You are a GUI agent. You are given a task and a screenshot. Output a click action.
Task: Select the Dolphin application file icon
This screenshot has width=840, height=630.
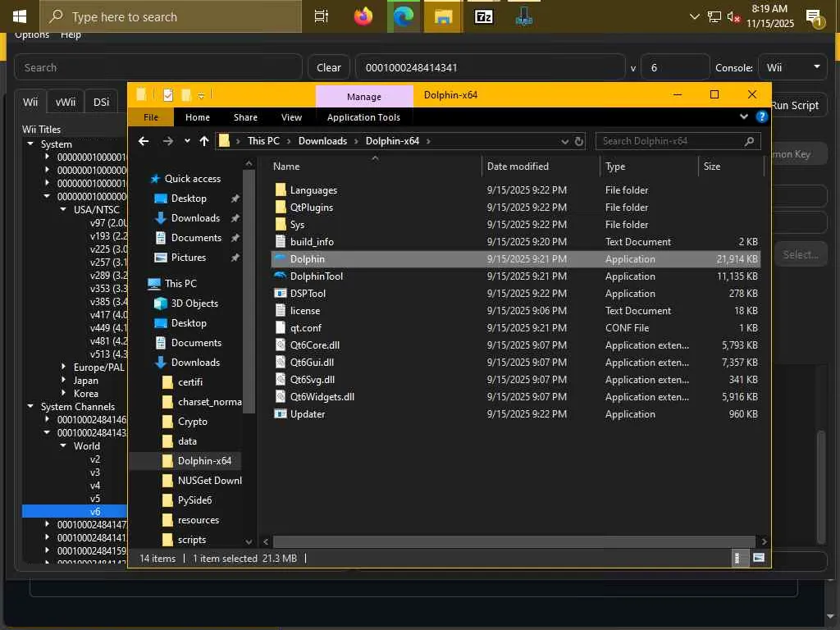click(281, 259)
